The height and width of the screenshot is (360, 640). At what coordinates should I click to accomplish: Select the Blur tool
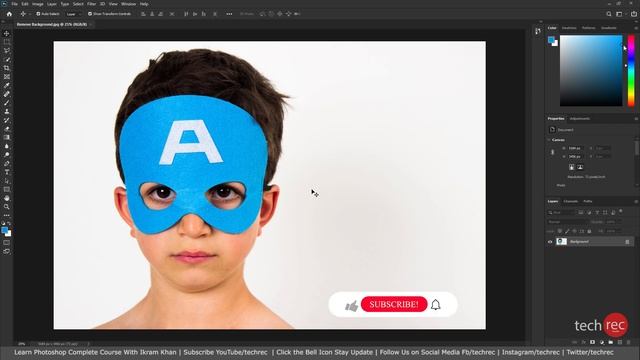(7, 146)
